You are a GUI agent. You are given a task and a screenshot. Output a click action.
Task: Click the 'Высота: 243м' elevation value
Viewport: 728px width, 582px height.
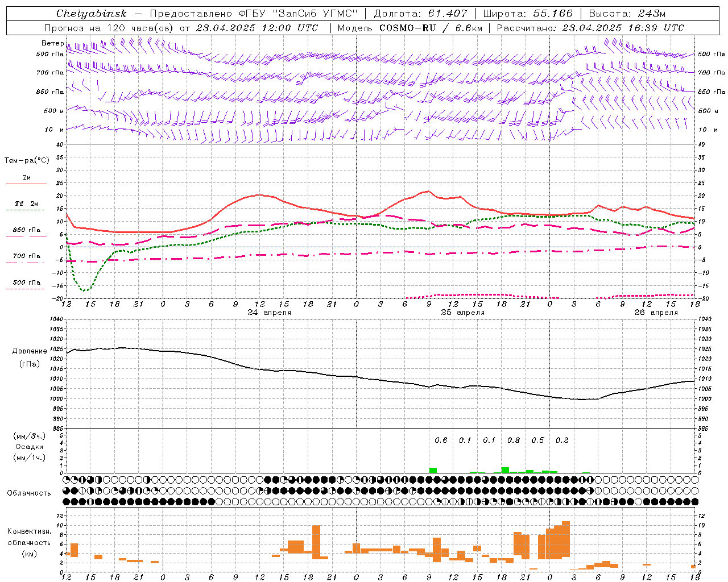click(627, 14)
